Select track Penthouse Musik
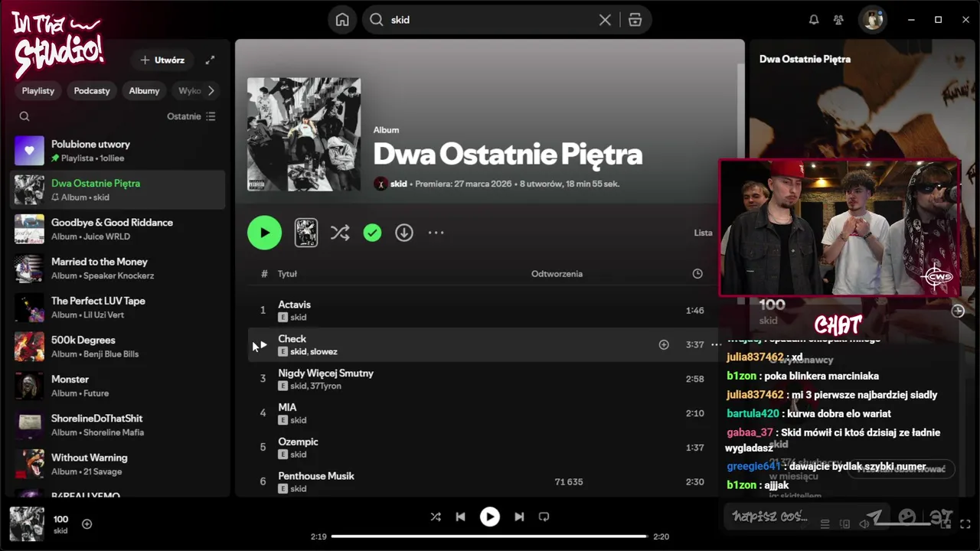This screenshot has height=551, width=980. (x=316, y=476)
